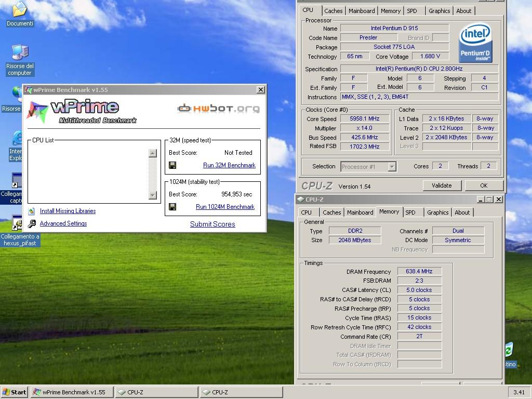The width and height of the screenshot is (532, 399).
Task: Click the processor Name field Intel Pentium D 915
Action: tap(394, 28)
